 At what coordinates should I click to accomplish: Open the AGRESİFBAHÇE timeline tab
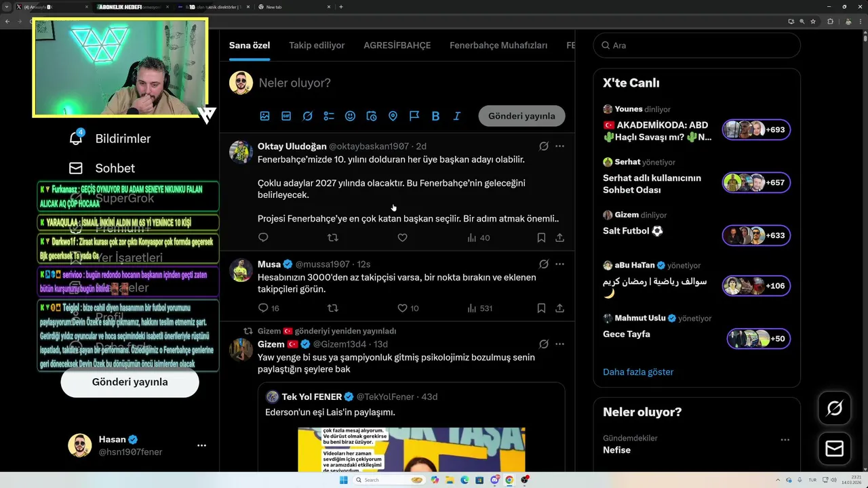[397, 45]
